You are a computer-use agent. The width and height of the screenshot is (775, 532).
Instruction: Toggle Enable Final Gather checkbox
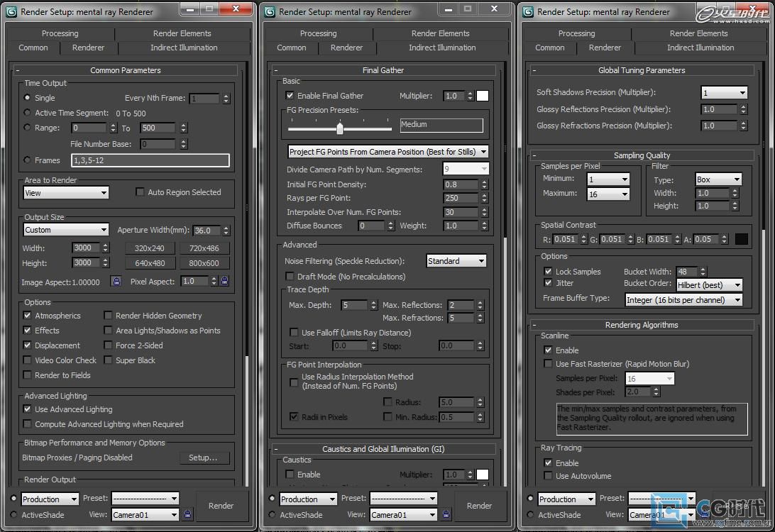coord(290,95)
